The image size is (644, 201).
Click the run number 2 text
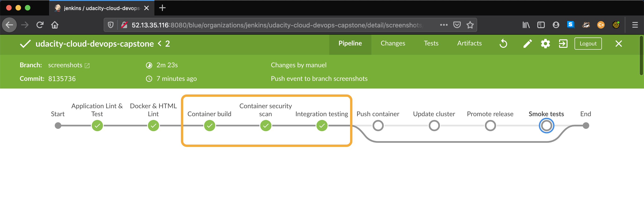tap(168, 44)
